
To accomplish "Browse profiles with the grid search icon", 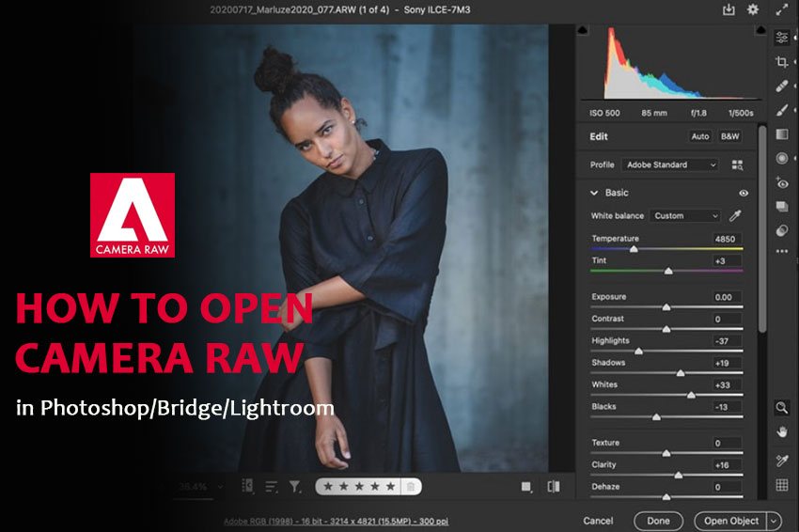I will [737, 165].
